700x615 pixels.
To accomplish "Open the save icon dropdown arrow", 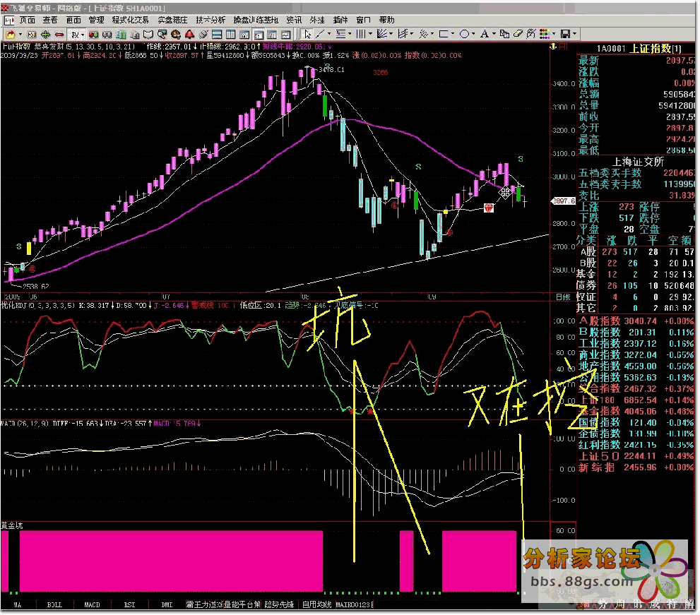I will 575,33.
